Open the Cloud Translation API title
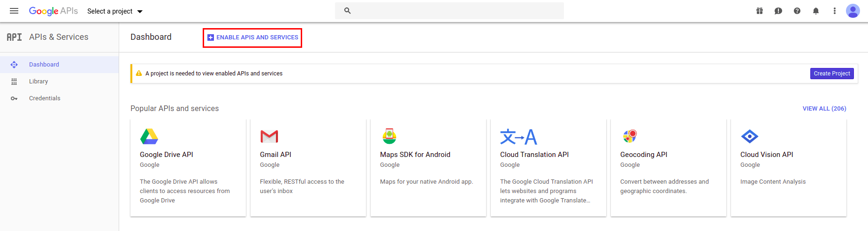 coord(534,155)
